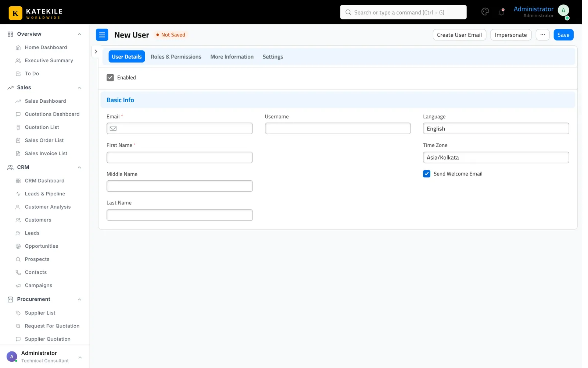Screen dimensions: 588x368
Task: Click the Leads & Pipeline activity icon
Action: 18,194
